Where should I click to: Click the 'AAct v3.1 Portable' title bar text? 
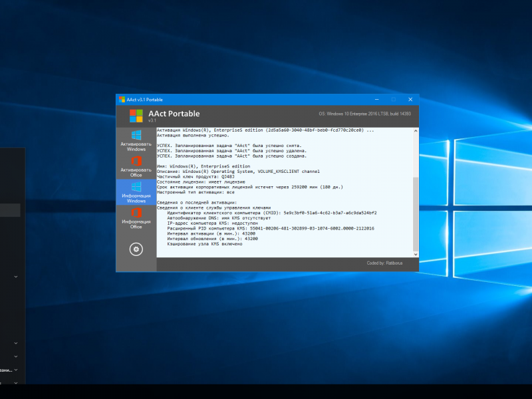(x=144, y=100)
